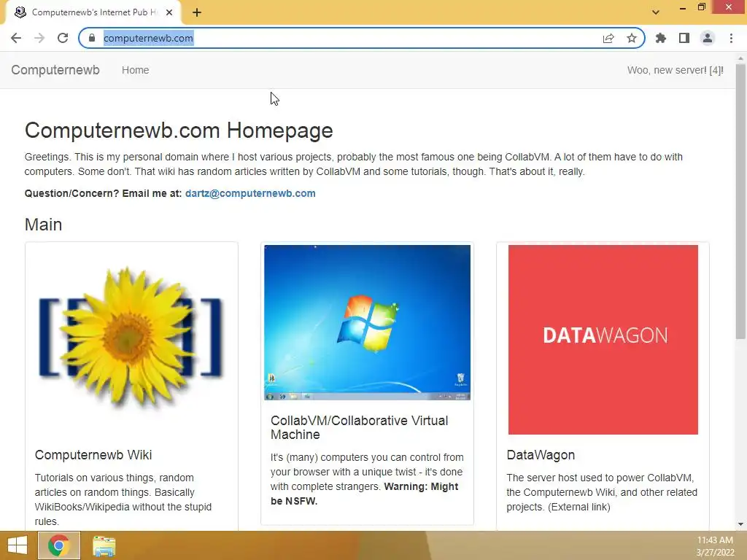The image size is (747, 560).
Task: Click the taskbar clock showing 11:43 AM
Action: point(715,545)
